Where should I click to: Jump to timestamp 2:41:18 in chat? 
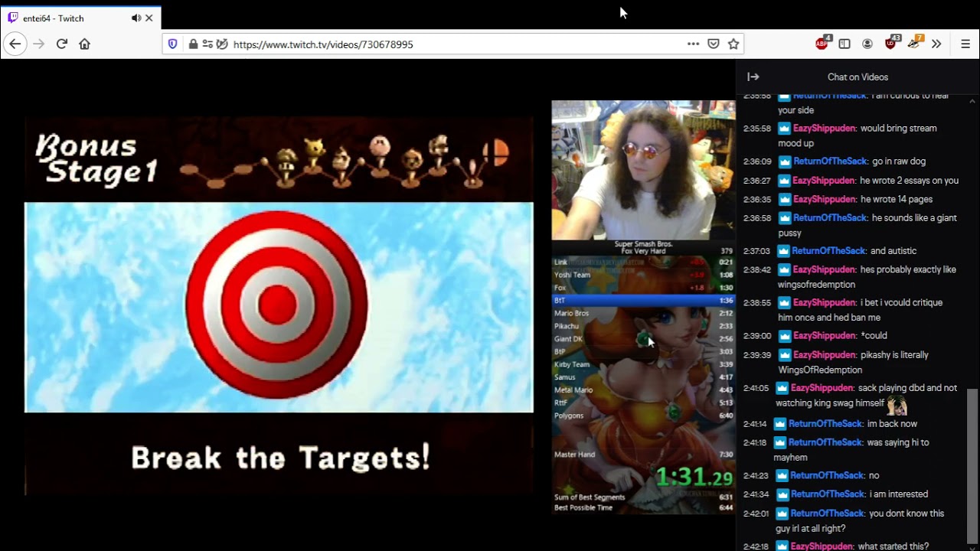tap(755, 442)
